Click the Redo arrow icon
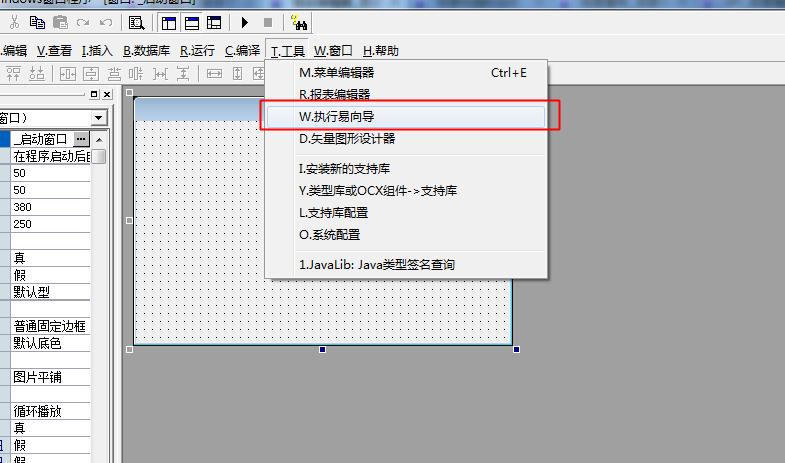 (x=83, y=23)
